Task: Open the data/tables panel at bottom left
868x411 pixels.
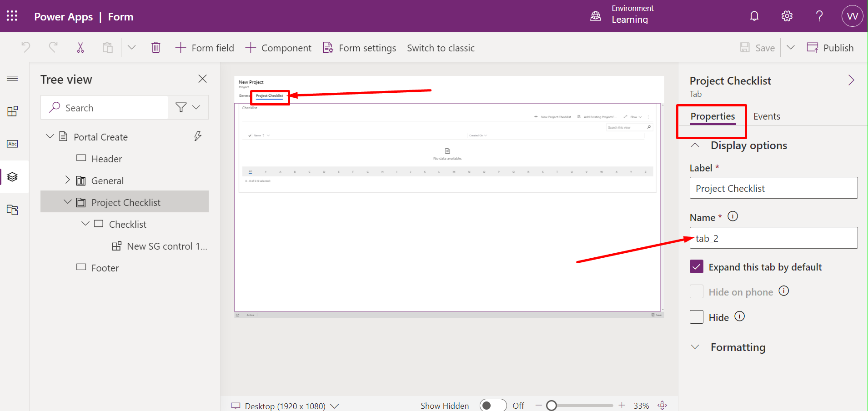Action: click(12, 210)
